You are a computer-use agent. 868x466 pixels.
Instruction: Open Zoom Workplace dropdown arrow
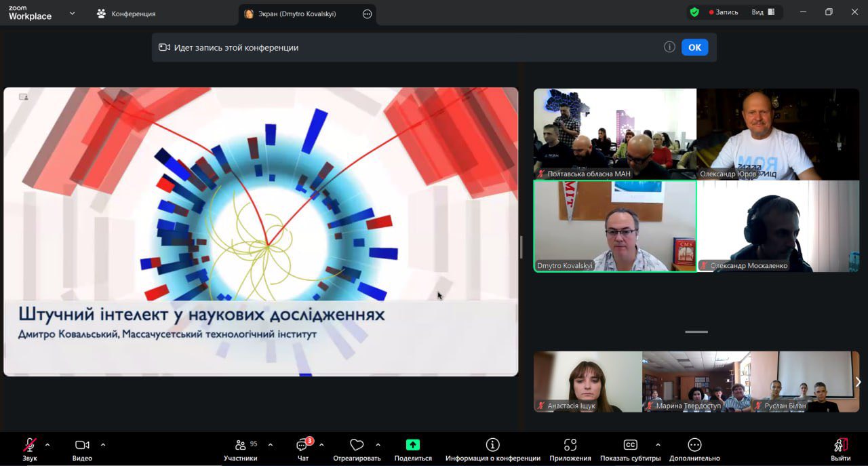point(73,13)
